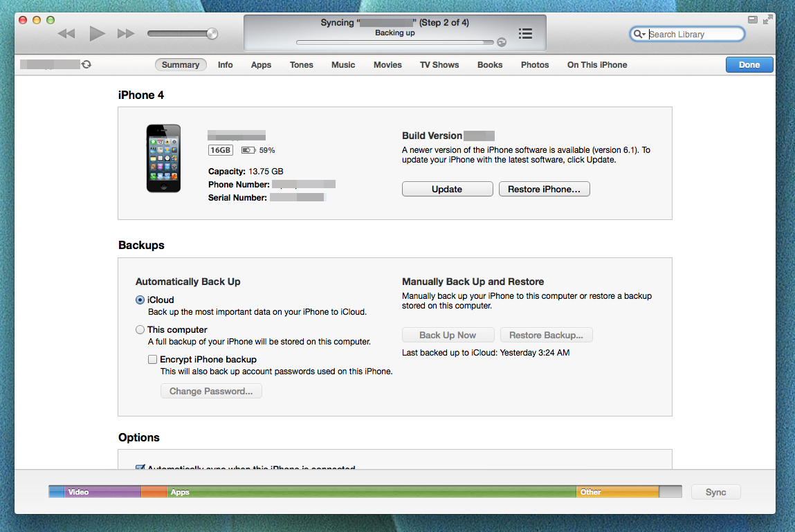Image resolution: width=795 pixels, height=532 pixels.
Task: Click the green Apps storage segment
Action: click(x=371, y=492)
